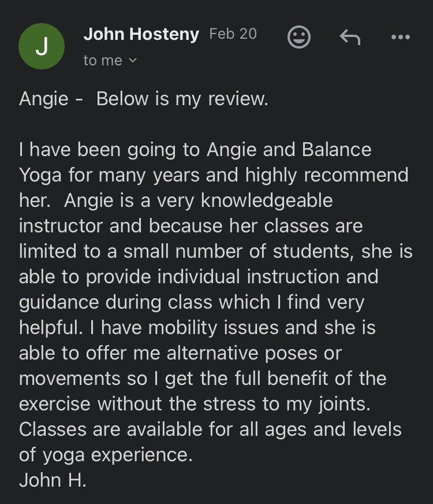Screen dimensions: 433x504
Task: Click the Feb 20 date stamp
Action: point(233,34)
